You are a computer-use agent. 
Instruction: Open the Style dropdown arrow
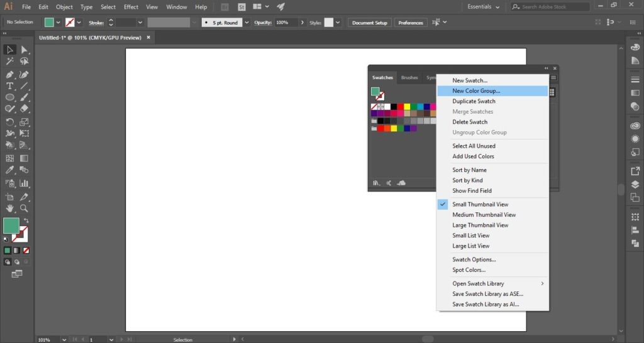click(338, 23)
